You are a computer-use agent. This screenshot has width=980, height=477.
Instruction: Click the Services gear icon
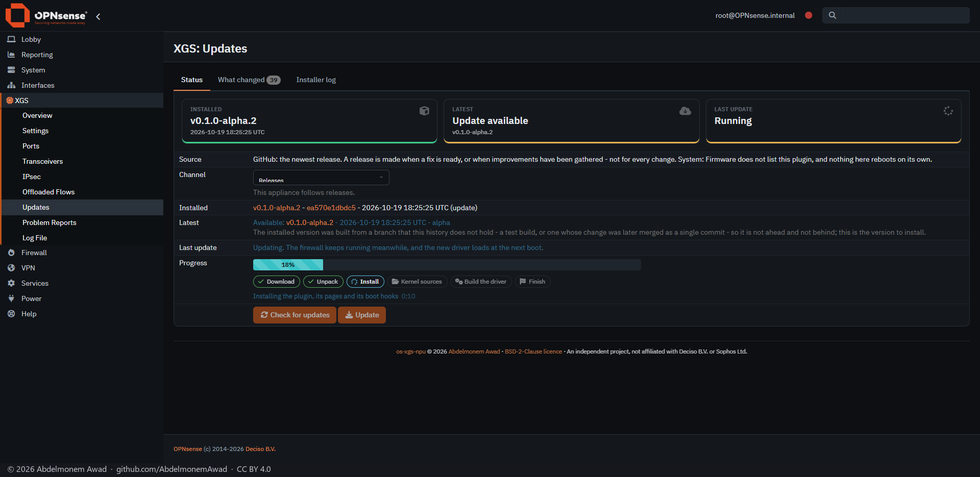click(11, 283)
